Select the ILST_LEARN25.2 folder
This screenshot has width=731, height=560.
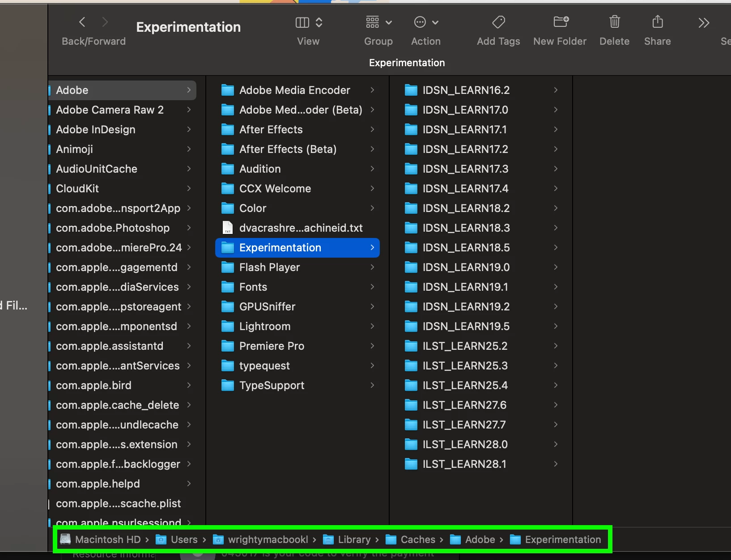(481, 346)
